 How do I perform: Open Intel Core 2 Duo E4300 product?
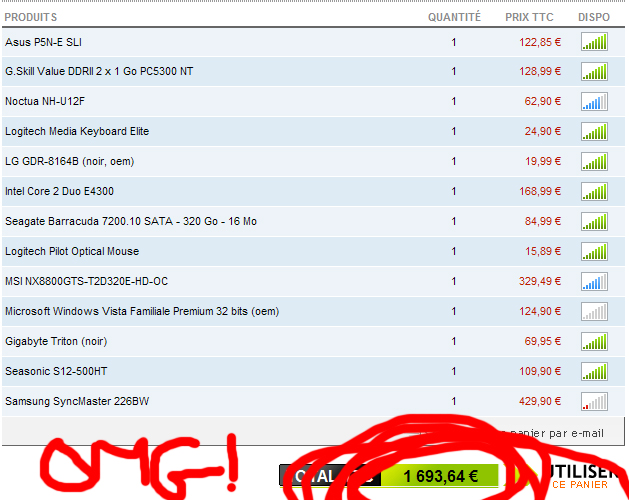[59, 191]
